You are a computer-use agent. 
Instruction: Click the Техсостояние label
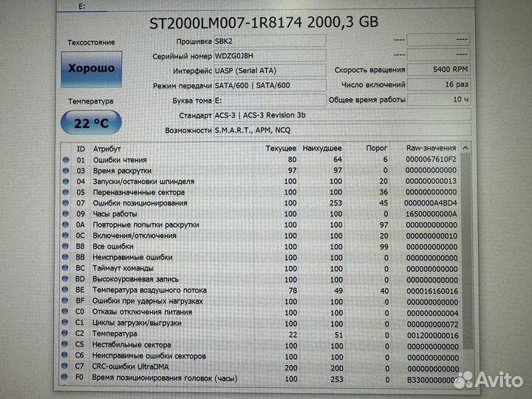(91, 42)
